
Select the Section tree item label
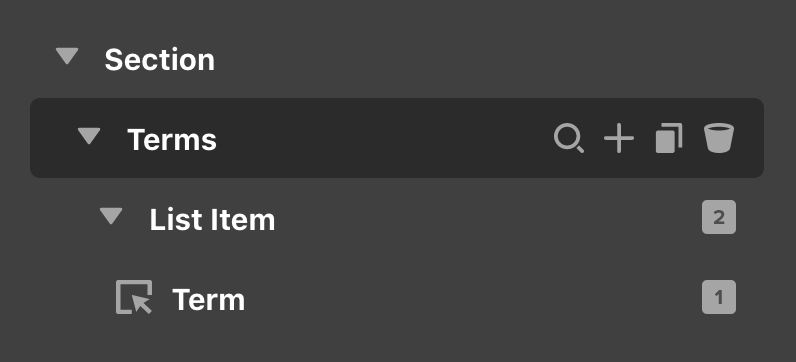click(159, 59)
